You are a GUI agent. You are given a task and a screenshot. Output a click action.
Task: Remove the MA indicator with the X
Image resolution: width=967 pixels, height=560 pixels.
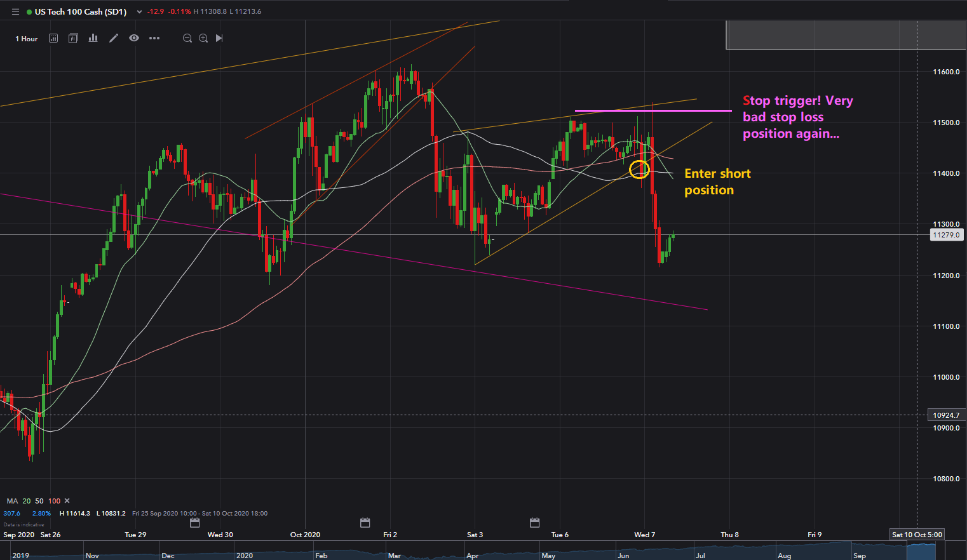[x=67, y=501]
